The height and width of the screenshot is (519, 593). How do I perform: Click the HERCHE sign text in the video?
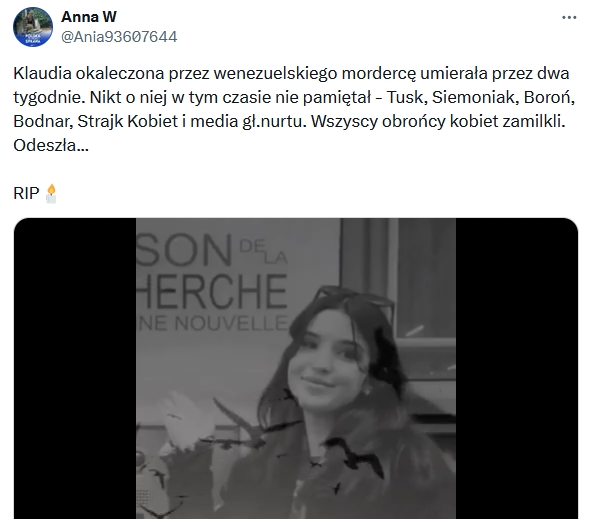click(212, 291)
